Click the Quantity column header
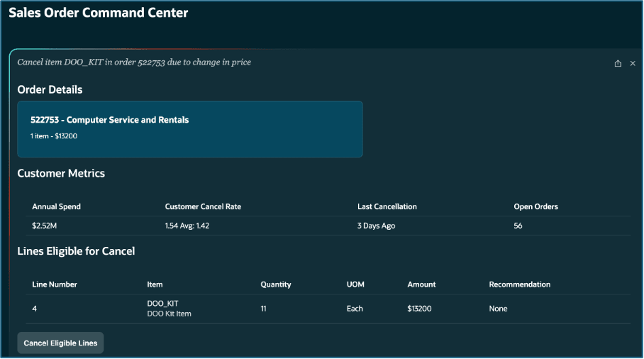 pos(276,285)
